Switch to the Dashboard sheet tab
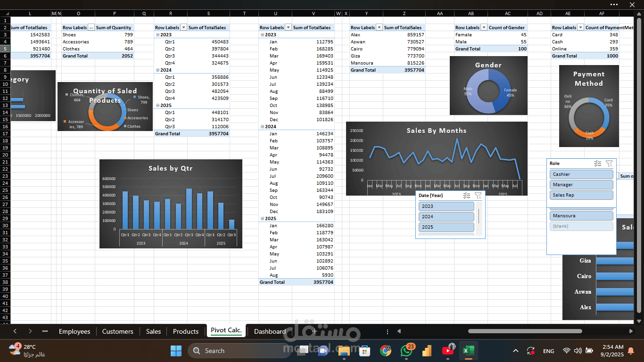 pos(270,331)
